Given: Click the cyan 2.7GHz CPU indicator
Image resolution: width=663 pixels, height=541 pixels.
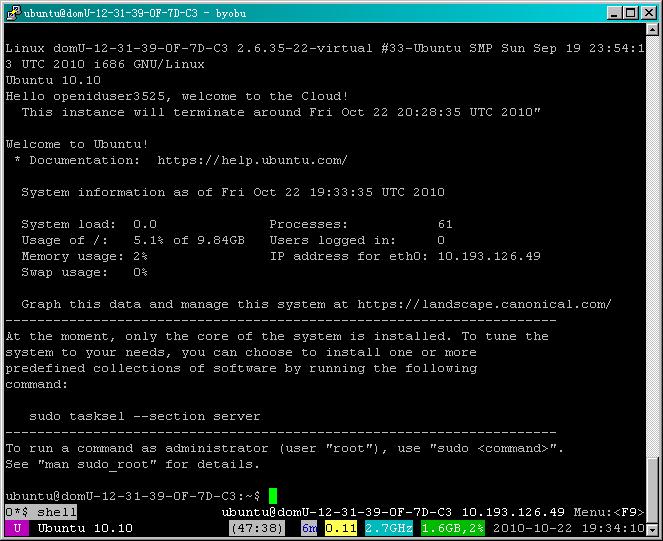Looking at the screenshot, I should point(389,528).
